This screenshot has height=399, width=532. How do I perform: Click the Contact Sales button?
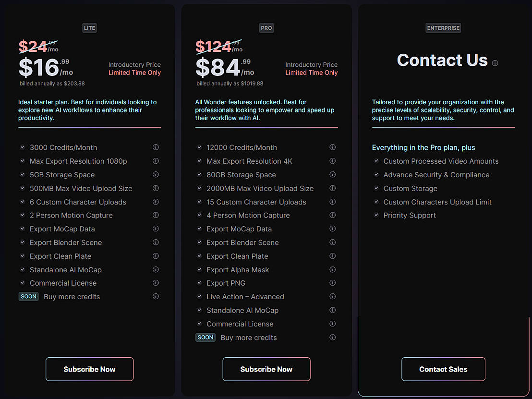443,369
